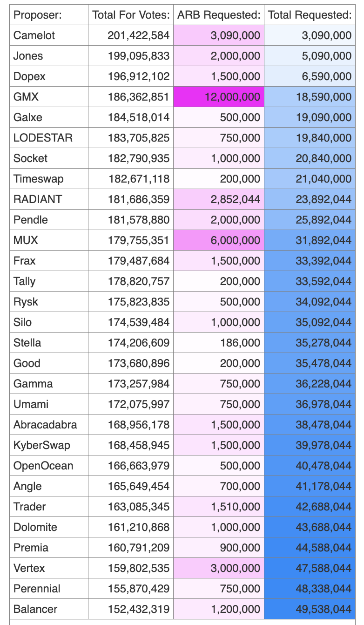
Task: Select the Abracadabra proposer cell
Action: (45, 425)
